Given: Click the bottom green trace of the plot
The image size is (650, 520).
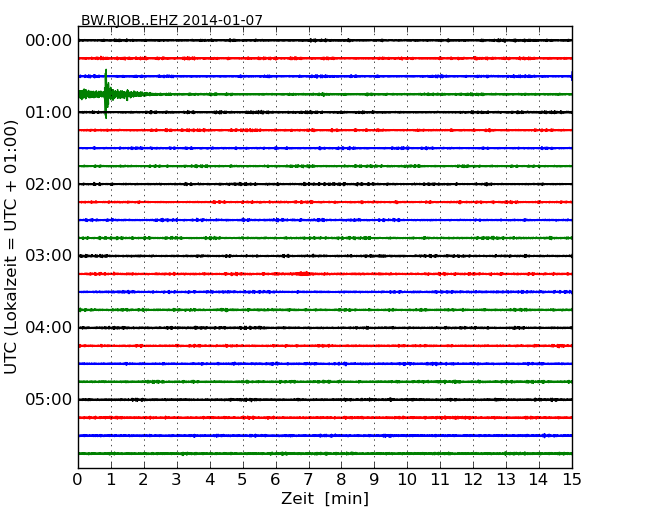Looking at the screenshot, I should [325, 454].
